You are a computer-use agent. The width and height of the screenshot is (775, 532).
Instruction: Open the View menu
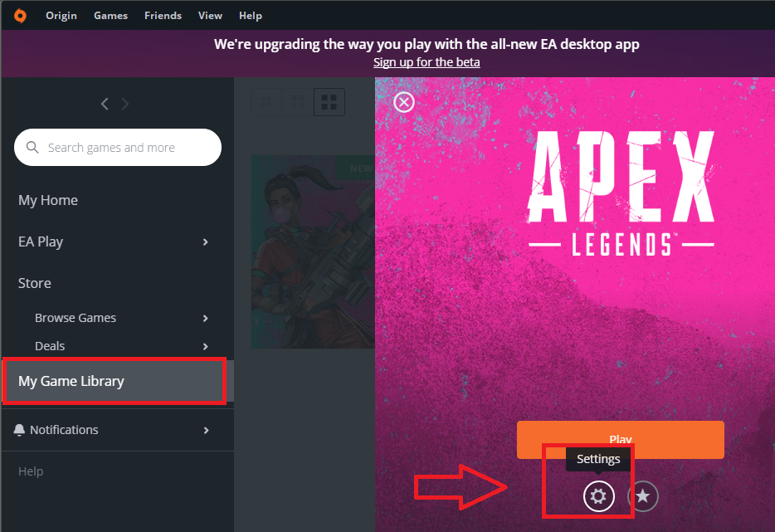[x=210, y=16]
